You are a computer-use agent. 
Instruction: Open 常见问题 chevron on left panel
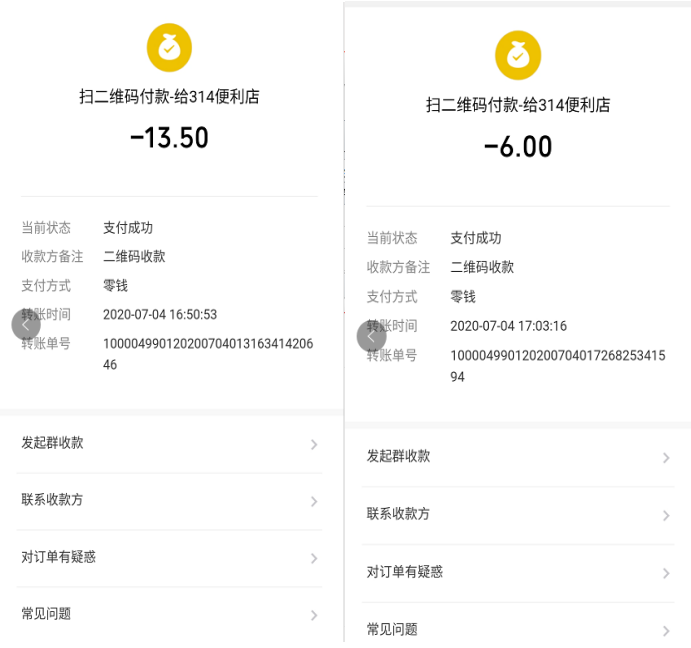(313, 615)
